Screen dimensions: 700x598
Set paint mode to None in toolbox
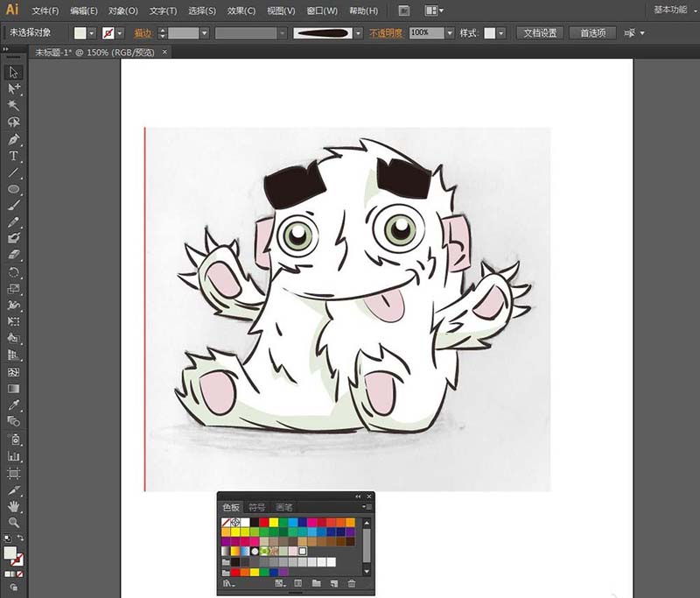click(20, 574)
